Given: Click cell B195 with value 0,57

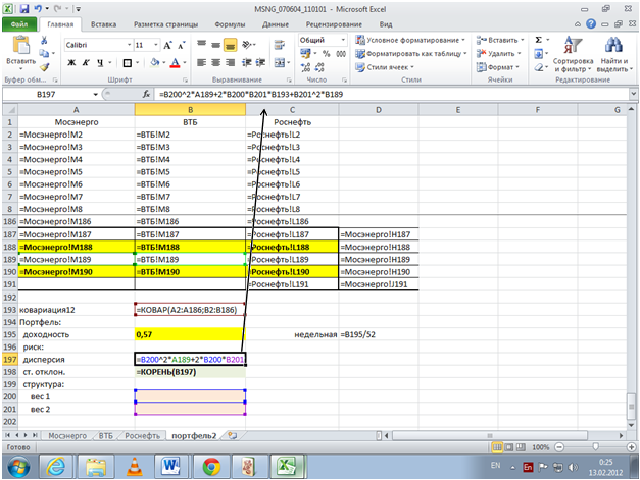Looking at the screenshot, I should (x=190, y=334).
